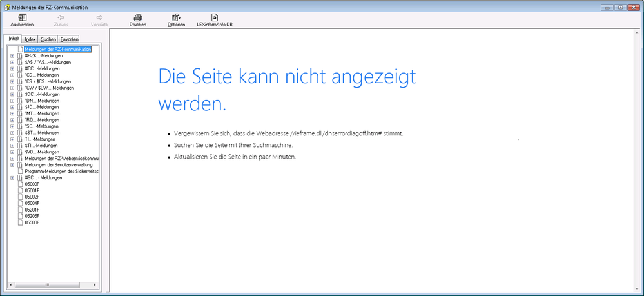Viewport: 644px width, 296px height.
Task: Select Programm-Meldungen des Sicherheitspakets entry
Action: (x=61, y=172)
